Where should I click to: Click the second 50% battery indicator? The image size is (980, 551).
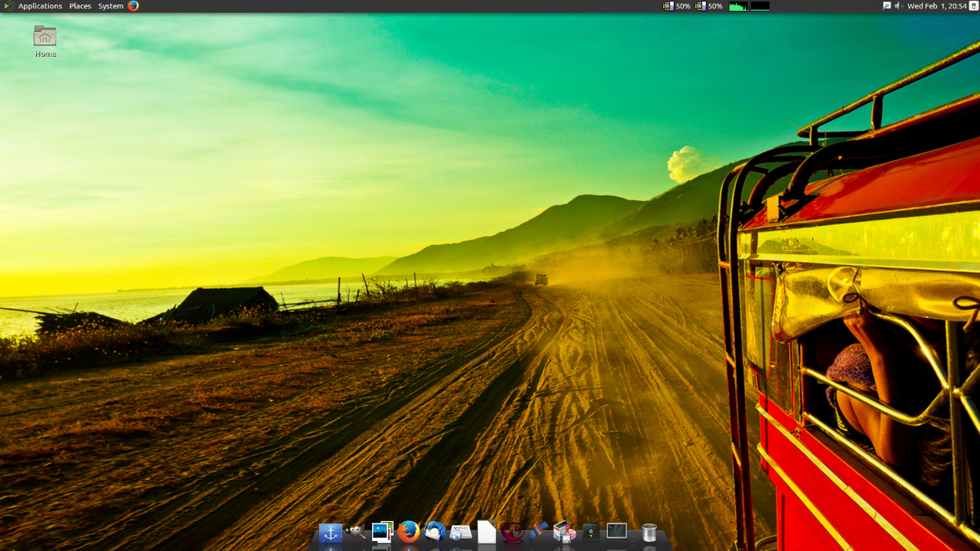[x=708, y=6]
